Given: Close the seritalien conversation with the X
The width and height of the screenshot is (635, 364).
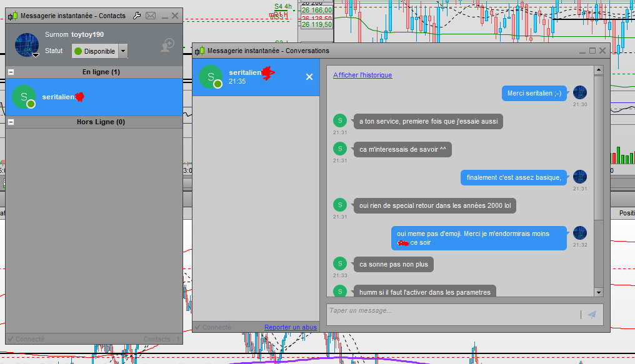Looking at the screenshot, I should [309, 77].
